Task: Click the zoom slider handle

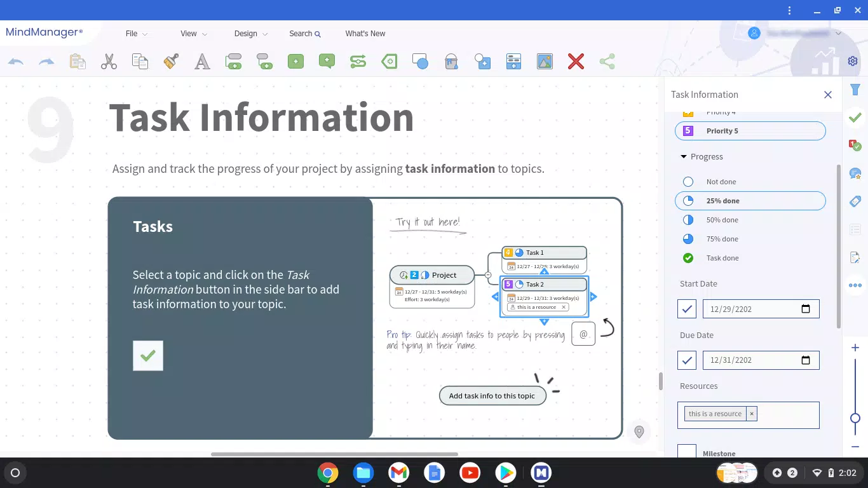Action: pyautogui.click(x=855, y=418)
